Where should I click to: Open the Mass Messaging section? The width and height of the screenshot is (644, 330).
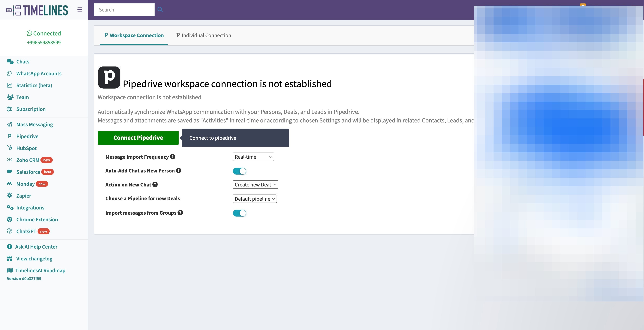34,124
